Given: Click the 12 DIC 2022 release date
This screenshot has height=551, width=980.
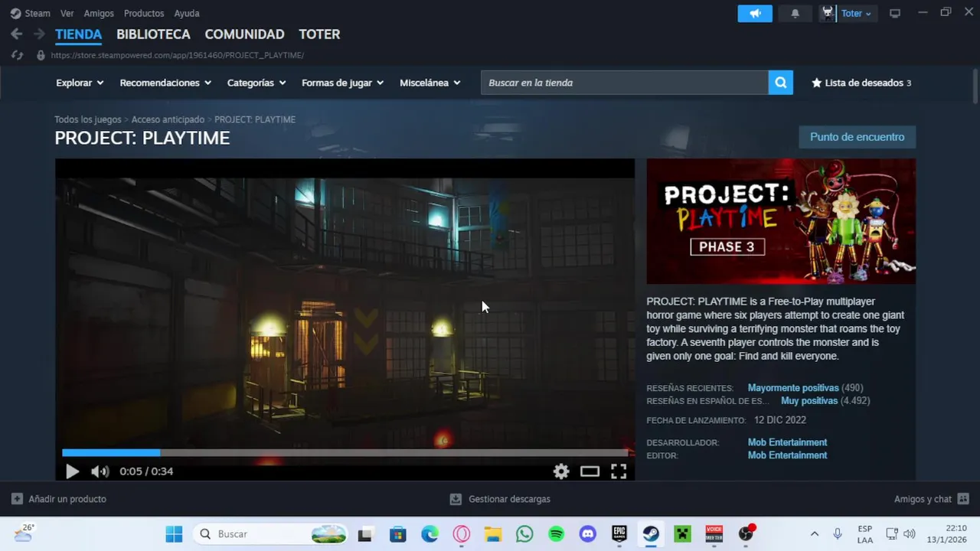Looking at the screenshot, I should pos(780,420).
